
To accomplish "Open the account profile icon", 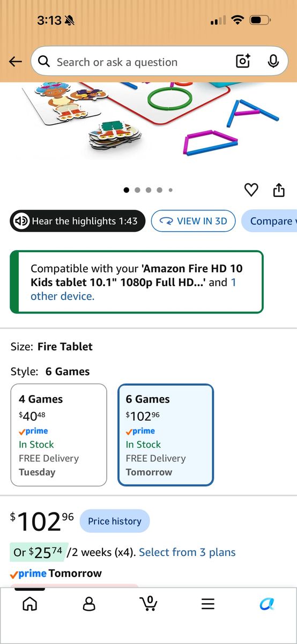I will pos(89,604).
